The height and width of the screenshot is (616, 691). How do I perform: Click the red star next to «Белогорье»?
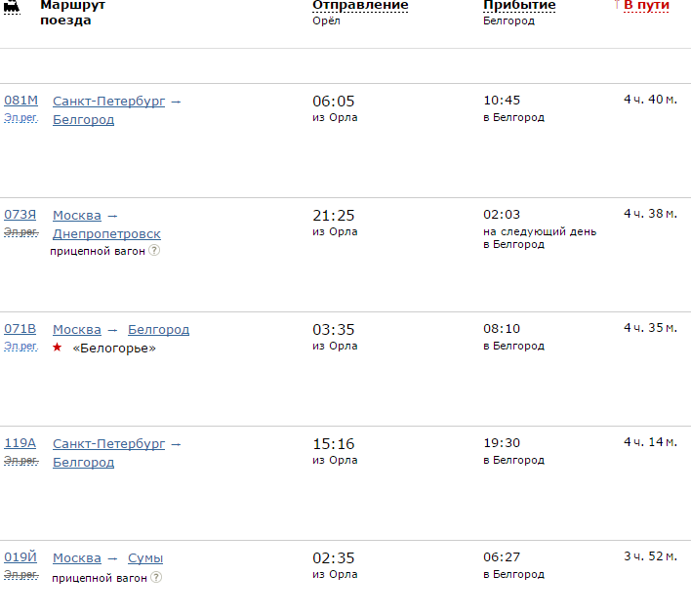(x=57, y=349)
